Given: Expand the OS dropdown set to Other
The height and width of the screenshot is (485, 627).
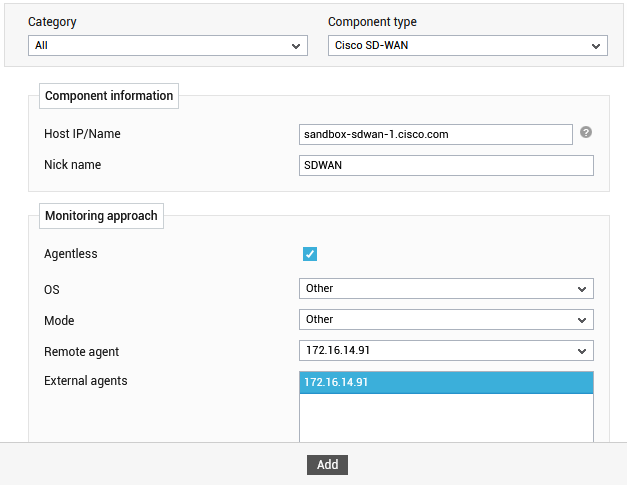Looking at the screenshot, I should click(446, 289).
